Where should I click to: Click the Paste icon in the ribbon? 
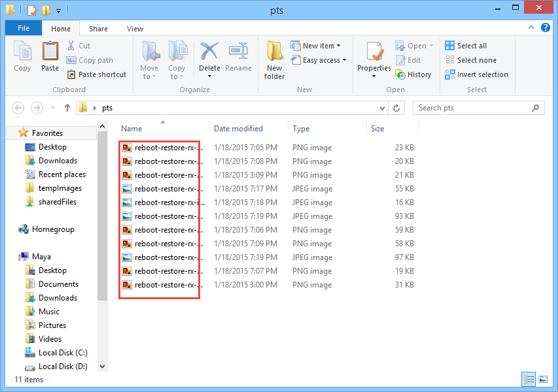(50, 57)
